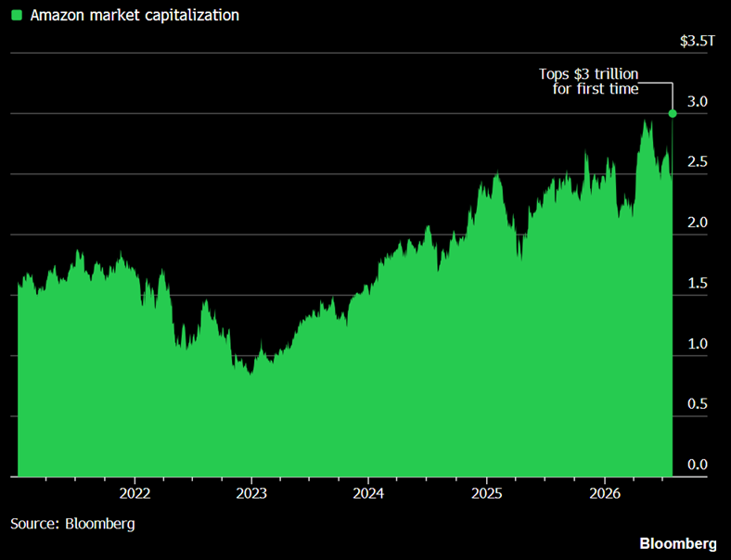Click the 0.5 y-axis label
Viewport: 731px width, 560px height.
click(698, 404)
